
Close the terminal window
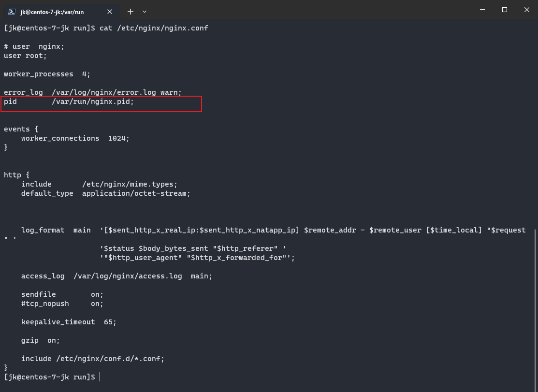point(526,10)
